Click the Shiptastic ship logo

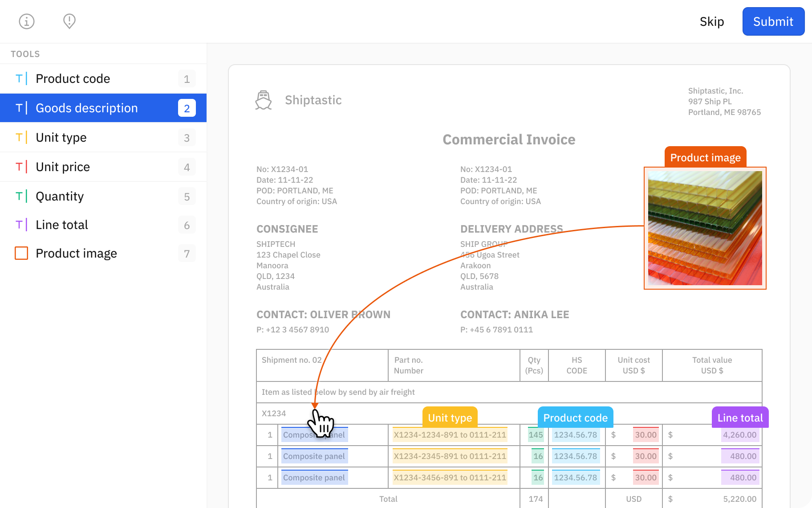pyautogui.click(x=264, y=100)
